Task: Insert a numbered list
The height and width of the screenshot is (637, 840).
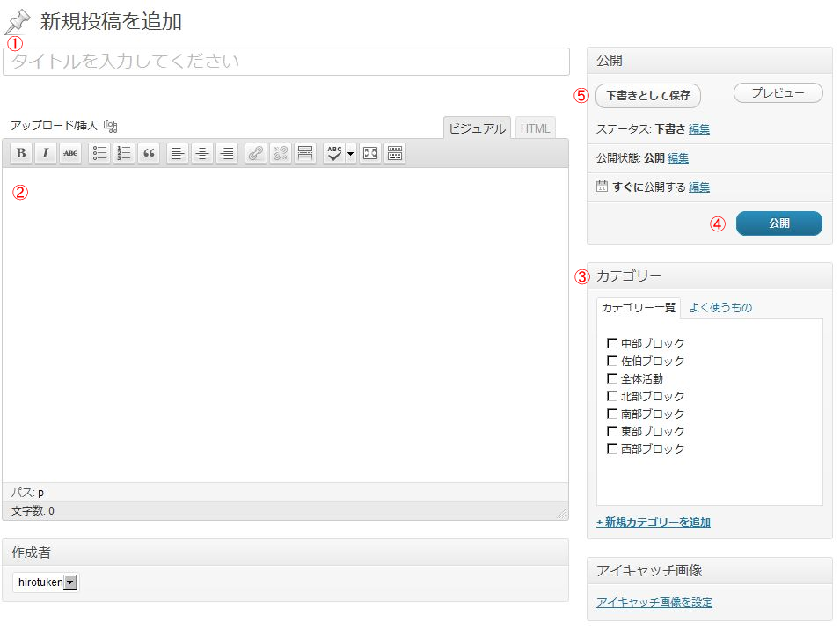Action: pyautogui.click(x=124, y=153)
